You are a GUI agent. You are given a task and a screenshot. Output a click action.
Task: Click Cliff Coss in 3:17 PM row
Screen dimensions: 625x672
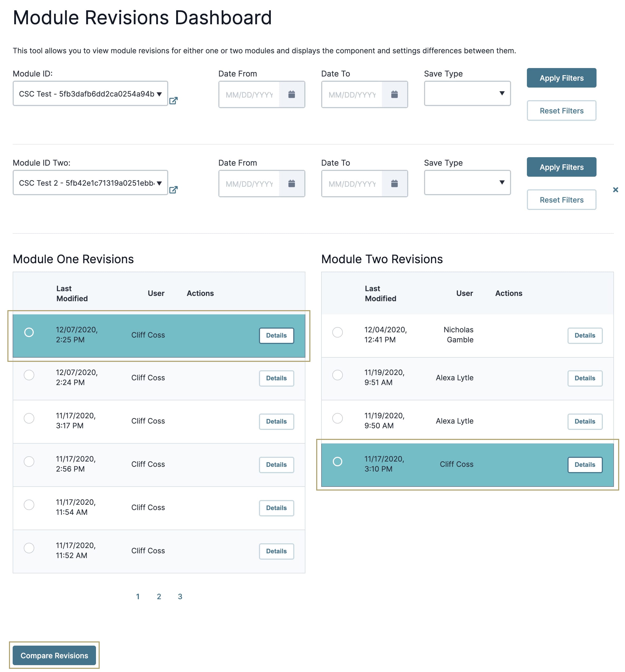click(148, 421)
